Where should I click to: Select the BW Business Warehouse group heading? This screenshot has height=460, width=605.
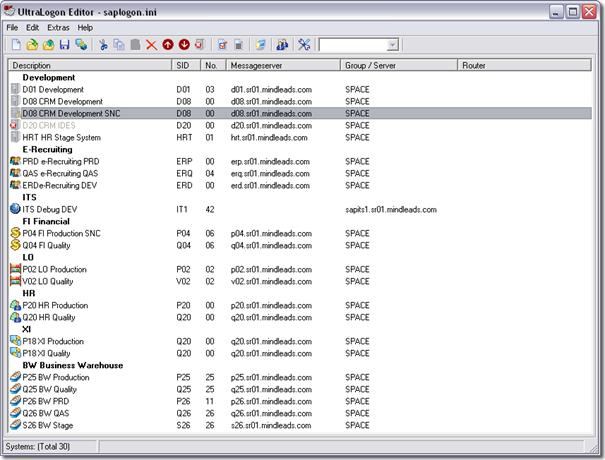(73, 365)
